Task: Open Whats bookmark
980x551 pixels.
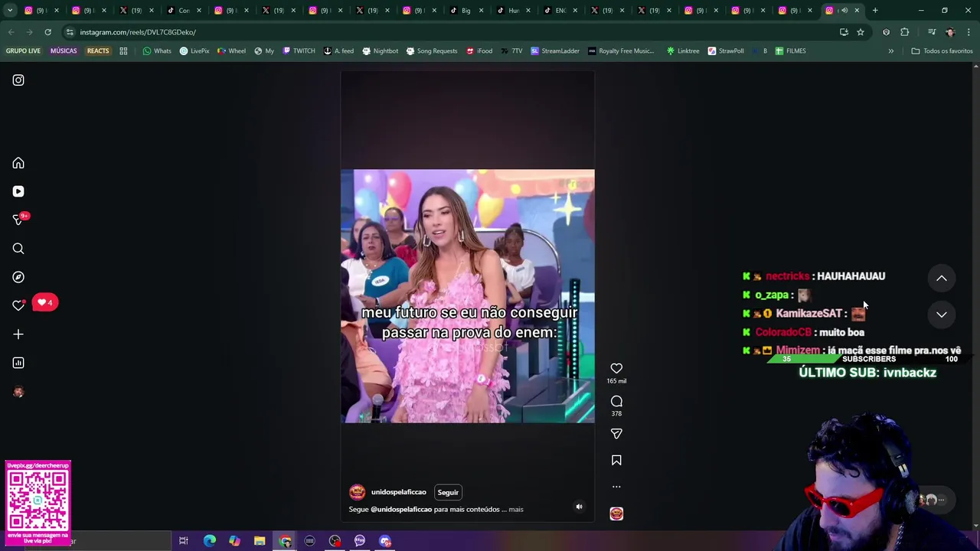Action: (x=157, y=51)
